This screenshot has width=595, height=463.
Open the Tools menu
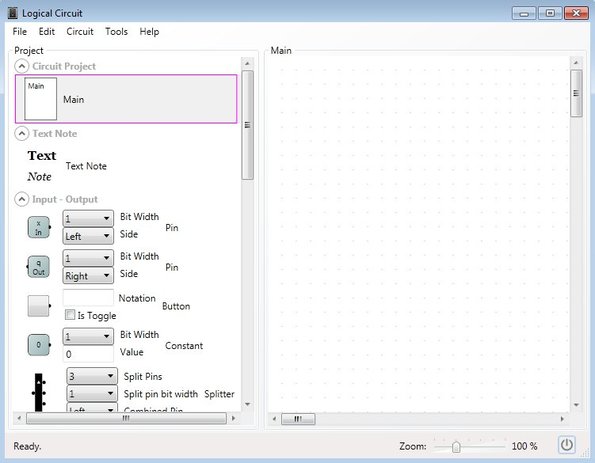(116, 31)
